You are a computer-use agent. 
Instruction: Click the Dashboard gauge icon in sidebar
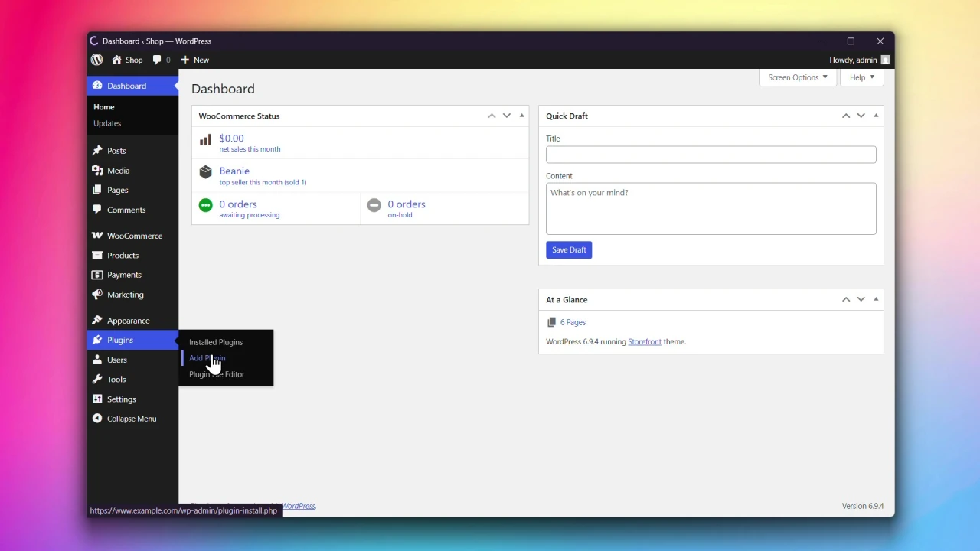click(x=97, y=86)
